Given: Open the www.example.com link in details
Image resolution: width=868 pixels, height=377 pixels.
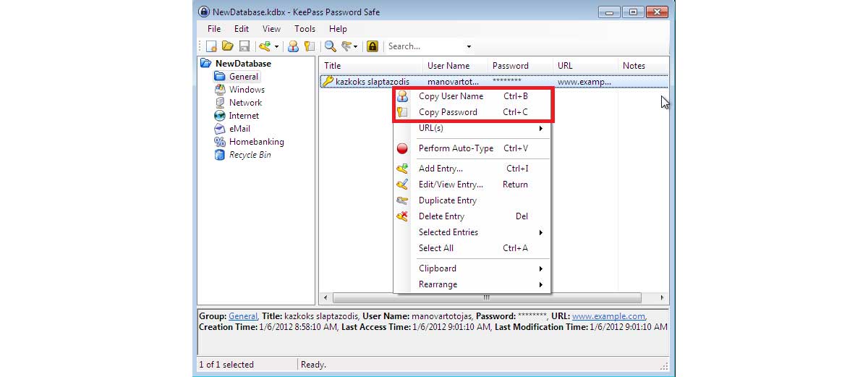Looking at the screenshot, I should tap(608, 316).
